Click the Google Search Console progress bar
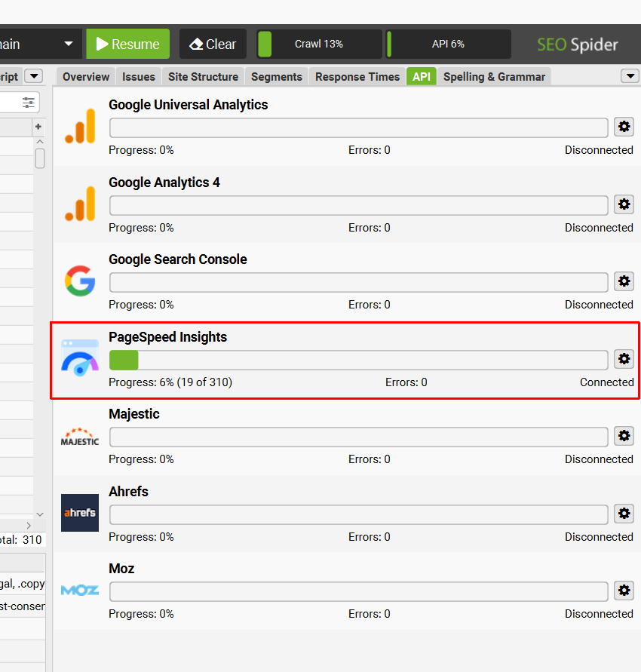This screenshot has height=672, width=641. 359,282
